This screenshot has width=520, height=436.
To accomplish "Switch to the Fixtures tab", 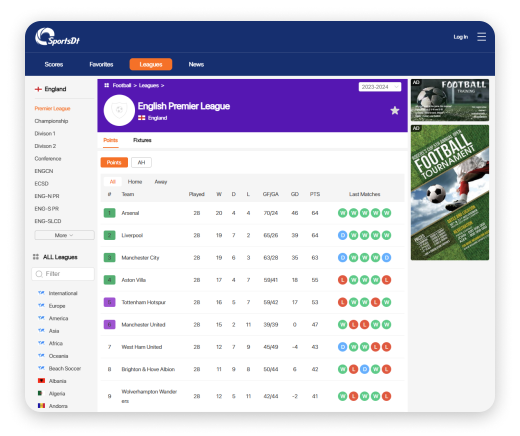I will (x=142, y=140).
